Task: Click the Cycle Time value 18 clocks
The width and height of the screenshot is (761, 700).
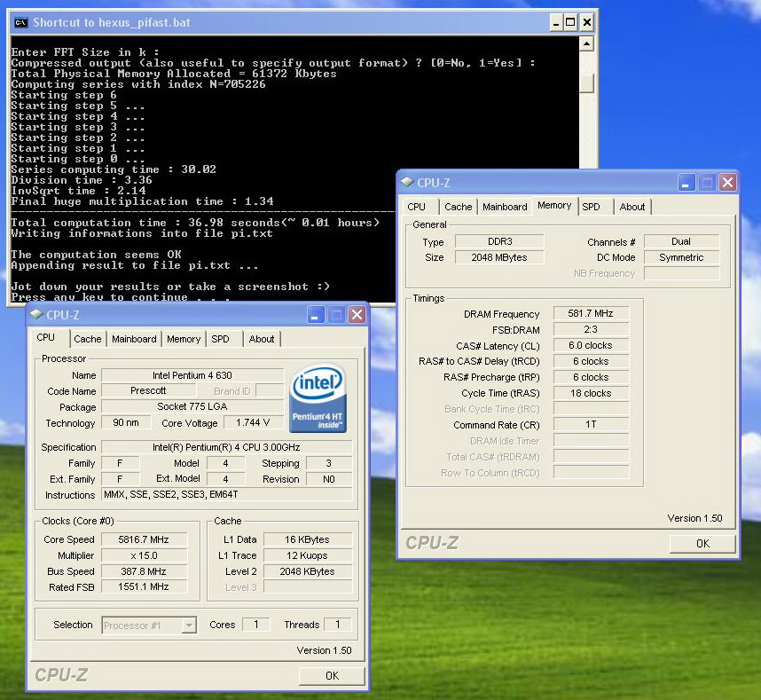Action: [591, 393]
